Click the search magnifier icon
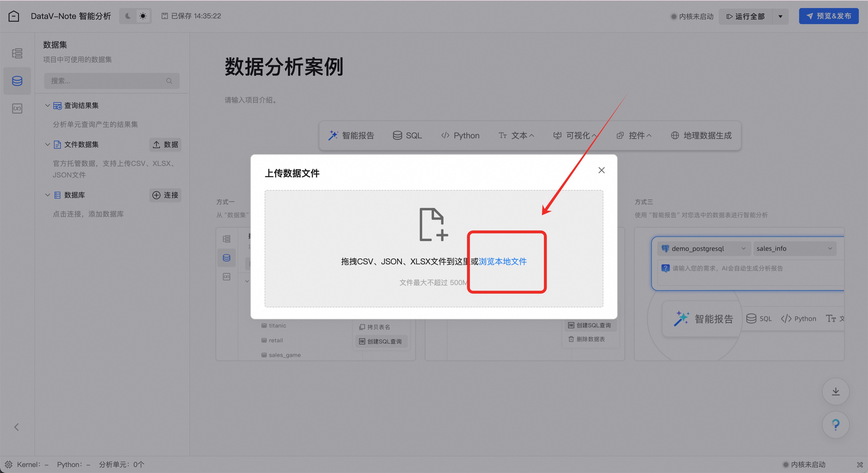This screenshot has width=868, height=473. 169,81
